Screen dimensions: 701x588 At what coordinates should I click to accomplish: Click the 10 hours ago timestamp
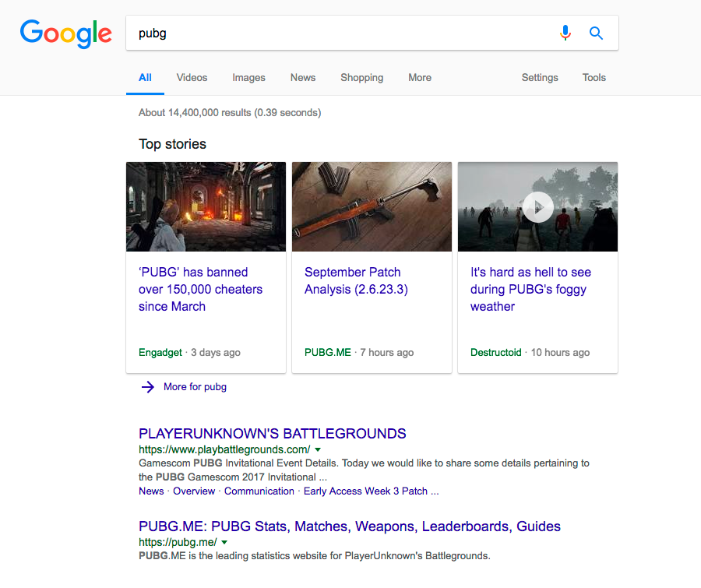560,352
